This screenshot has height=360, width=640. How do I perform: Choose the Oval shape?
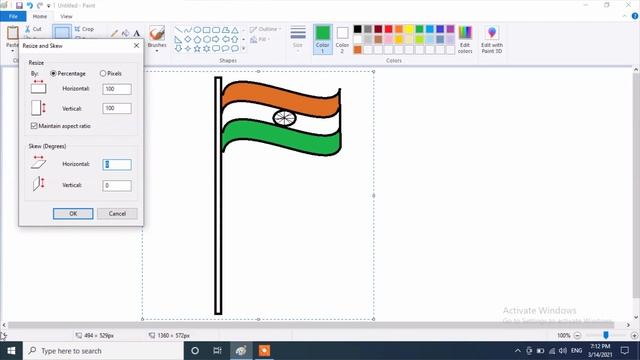coord(197,30)
